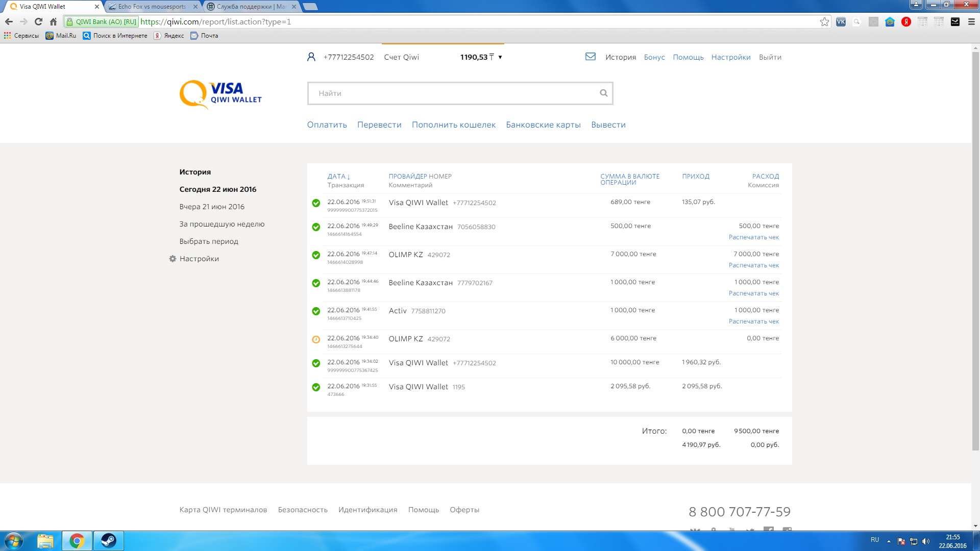The height and width of the screenshot is (551, 980).
Task: Expand the account balance dropdown arrow
Action: 500,57
